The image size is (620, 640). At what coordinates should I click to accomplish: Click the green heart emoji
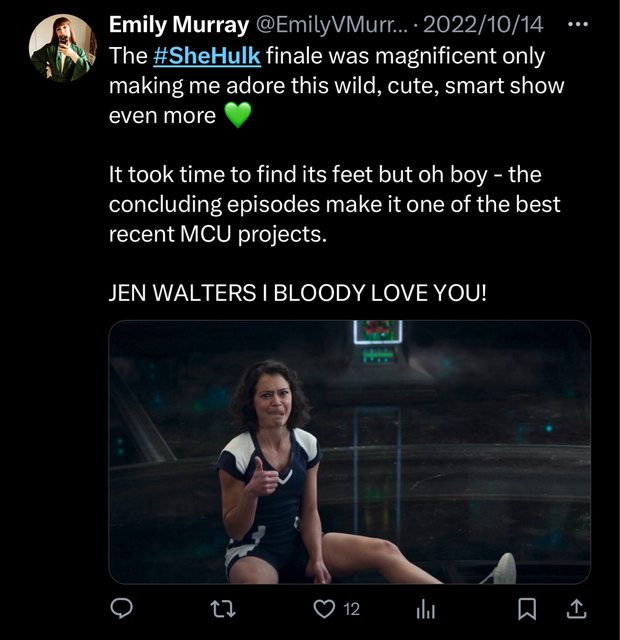(x=236, y=116)
